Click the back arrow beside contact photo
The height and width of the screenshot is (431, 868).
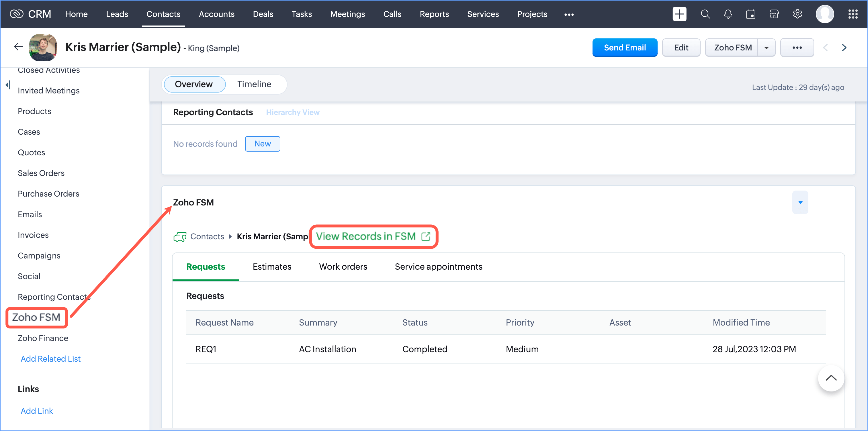(x=18, y=47)
